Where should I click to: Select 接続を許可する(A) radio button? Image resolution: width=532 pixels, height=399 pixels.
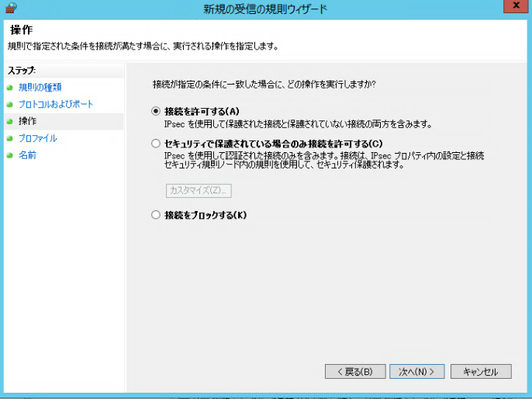coord(156,111)
